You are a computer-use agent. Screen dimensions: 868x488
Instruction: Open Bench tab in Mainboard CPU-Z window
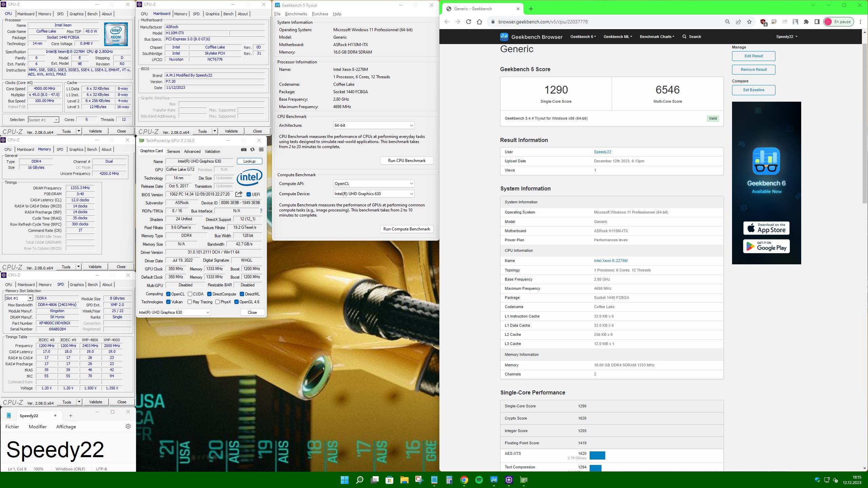tap(228, 14)
